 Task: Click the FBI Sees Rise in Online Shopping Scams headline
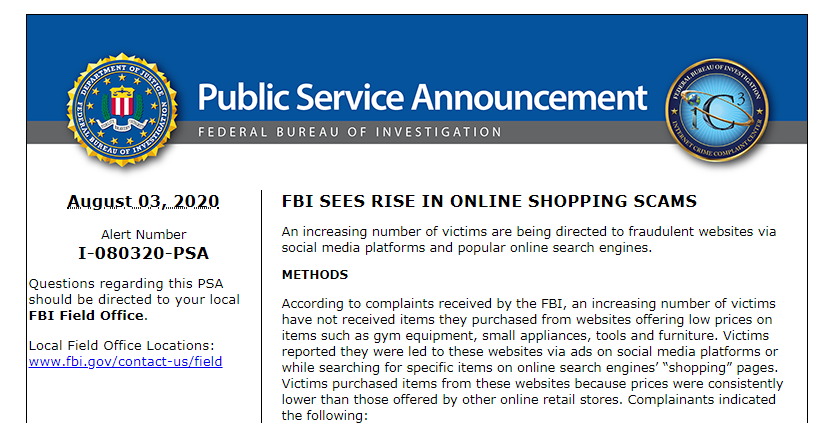tap(489, 201)
